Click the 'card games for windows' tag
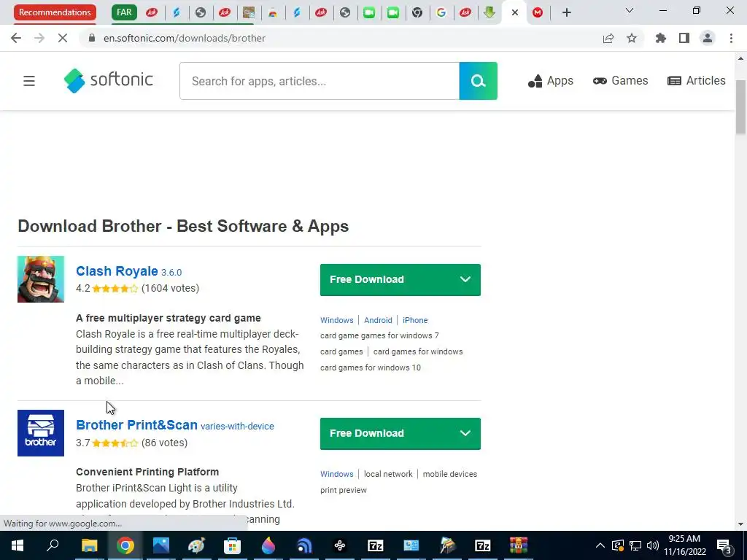747x560 pixels. (418, 352)
